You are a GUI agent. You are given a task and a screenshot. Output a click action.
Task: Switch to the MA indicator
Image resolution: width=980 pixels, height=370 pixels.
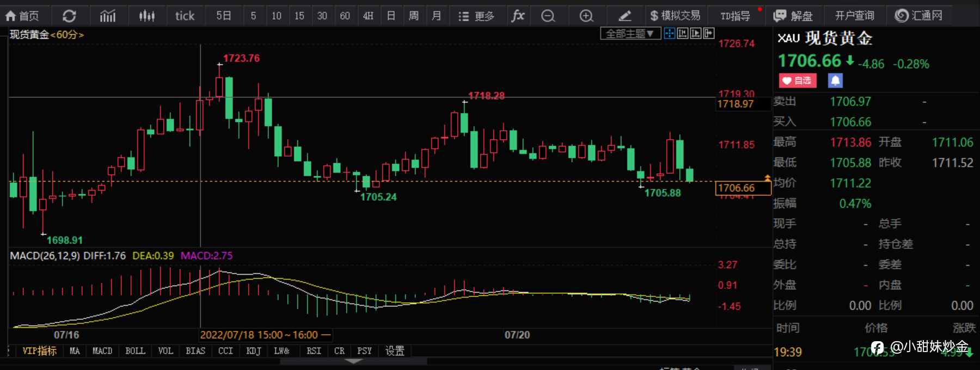point(75,351)
